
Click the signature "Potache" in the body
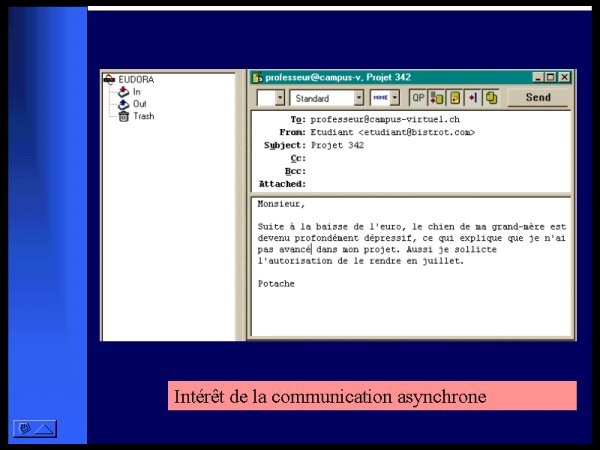pos(276,284)
